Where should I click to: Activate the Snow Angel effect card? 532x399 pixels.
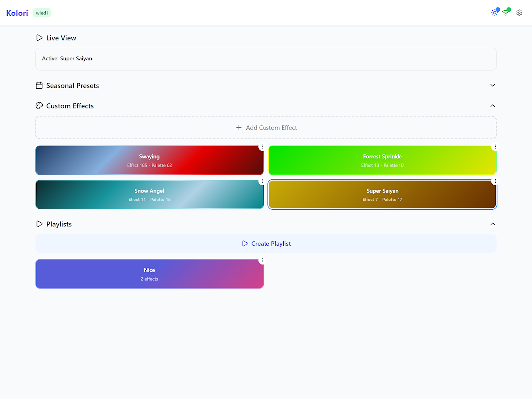click(149, 195)
